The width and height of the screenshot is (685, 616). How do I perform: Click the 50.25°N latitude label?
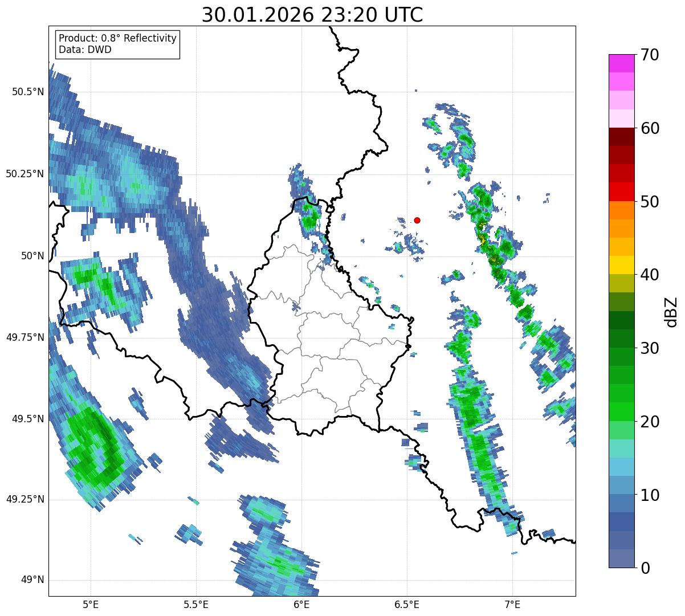[x=25, y=174]
